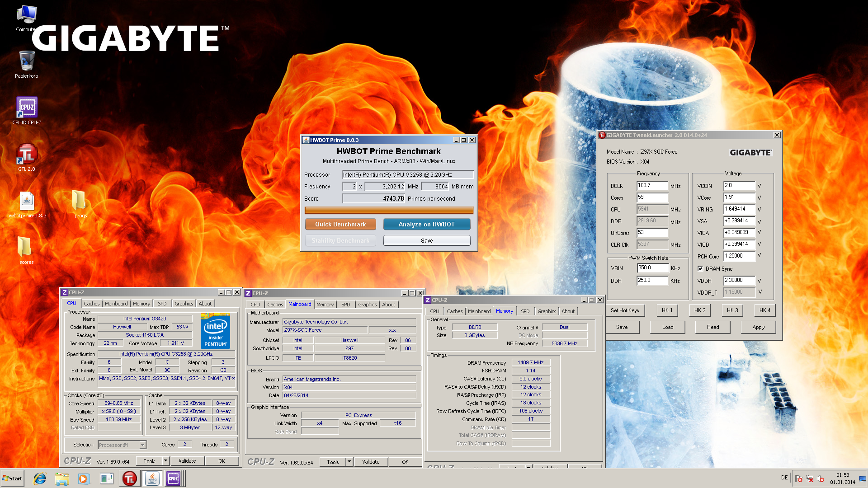Click OK in Mainboard CPU-Z window
868x488 pixels.
(x=405, y=462)
